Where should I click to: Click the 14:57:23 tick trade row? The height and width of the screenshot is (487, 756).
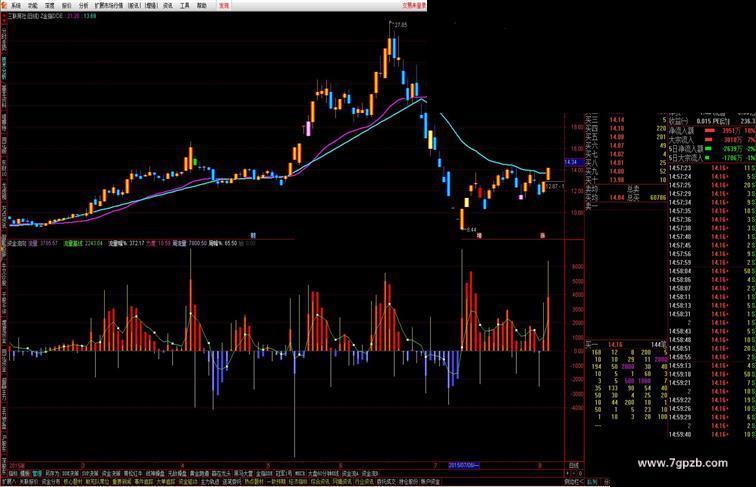click(x=712, y=168)
